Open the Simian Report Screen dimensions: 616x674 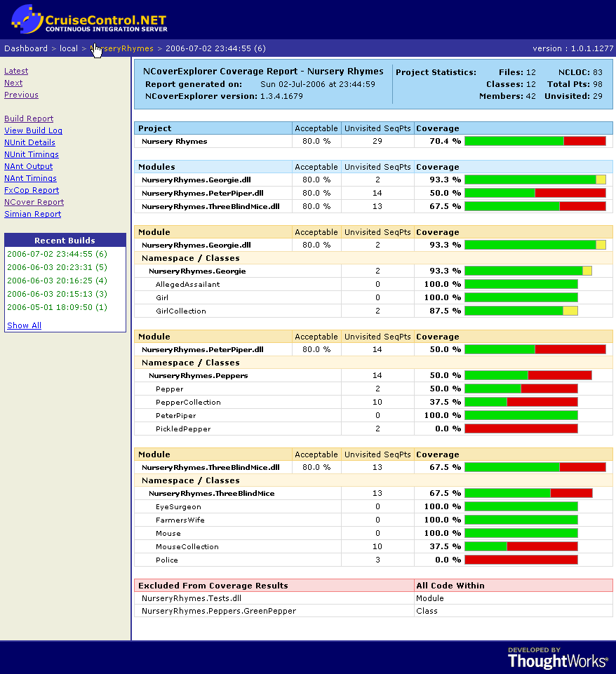tap(32, 214)
